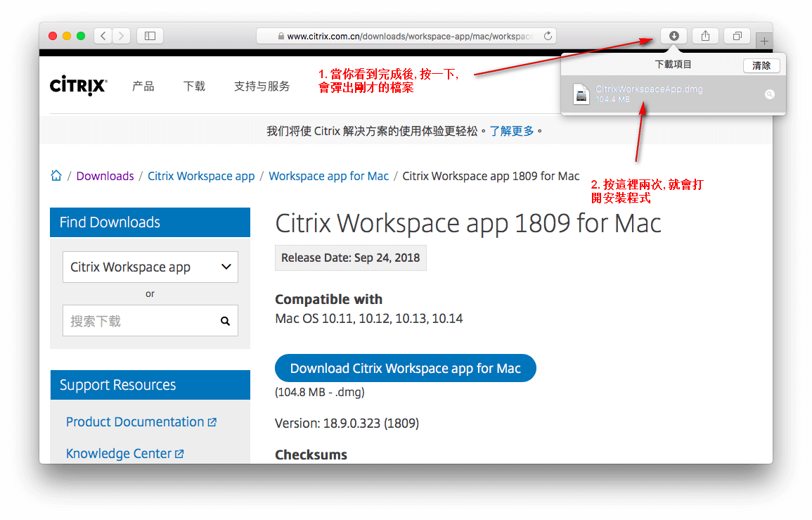The width and height of the screenshot is (812, 520).
Task: Click Download Citrix Workspace app for Mac
Action: tap(406, 368)
